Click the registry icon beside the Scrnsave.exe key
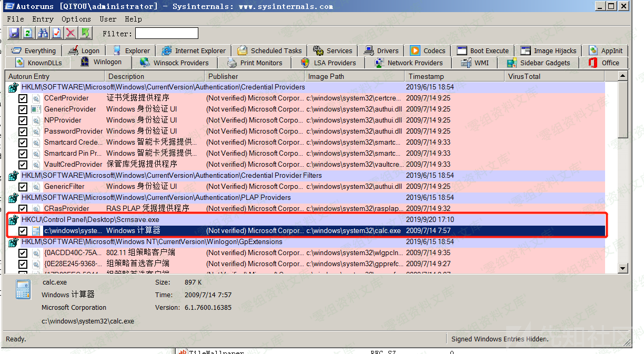This screenshot has height=354, width=644. click(14, 220)
